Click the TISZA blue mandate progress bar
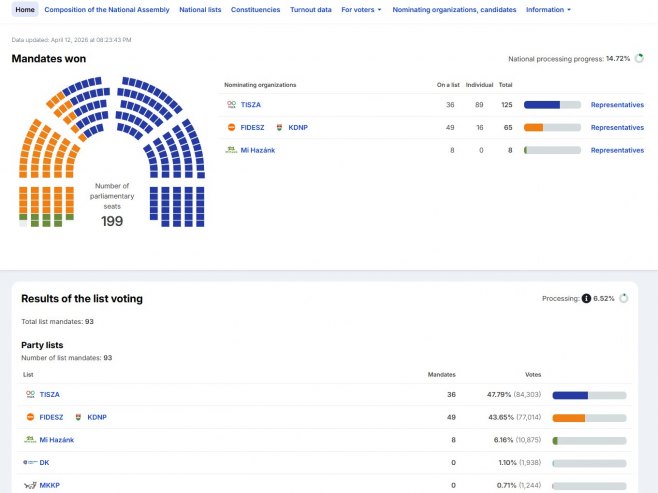This screenshot has width=658, height=493. pos(542,105)
